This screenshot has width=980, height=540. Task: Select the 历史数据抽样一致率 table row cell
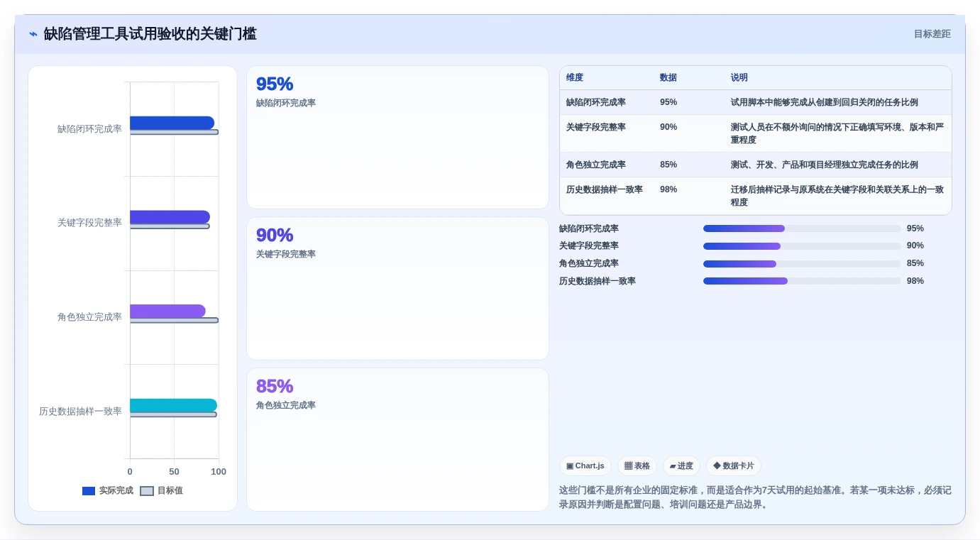(605, 189)
